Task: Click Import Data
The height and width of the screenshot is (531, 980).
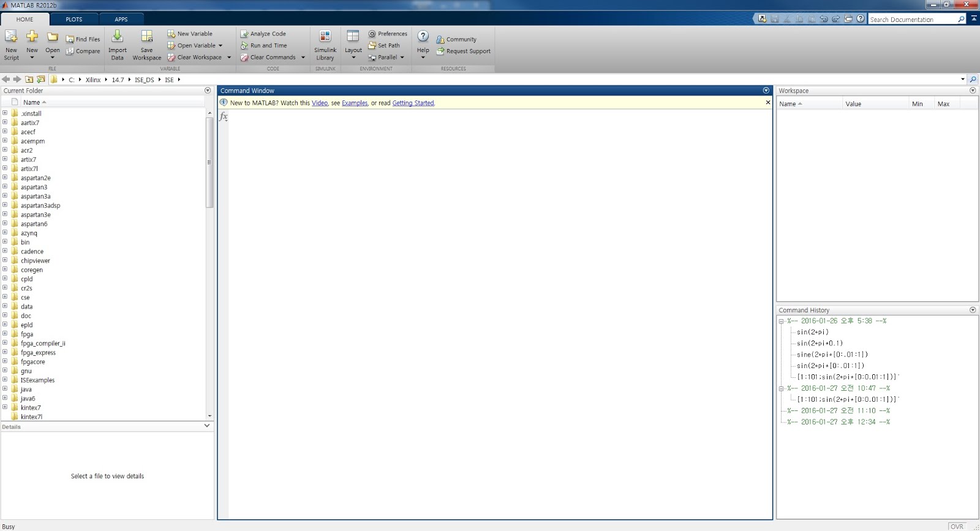Action: (x=118, y=45)
